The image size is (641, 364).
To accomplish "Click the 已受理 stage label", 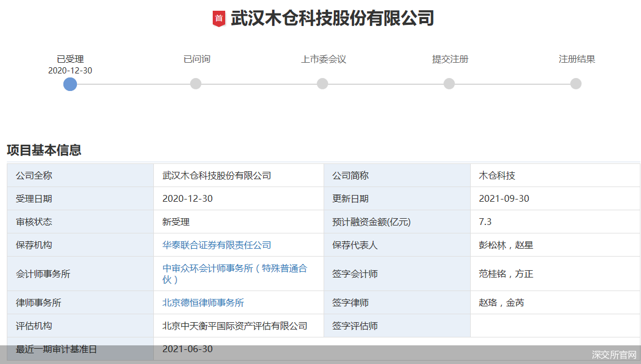I will (70, 59).
